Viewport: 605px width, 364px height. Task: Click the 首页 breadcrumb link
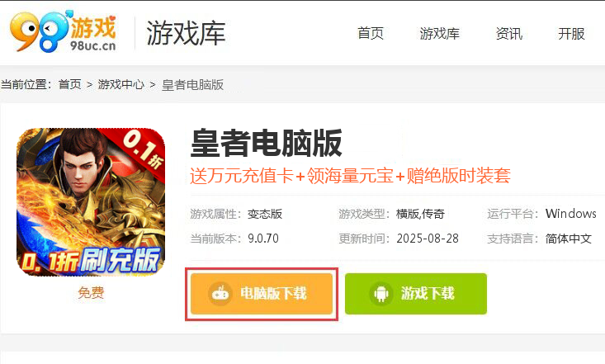pos(70,84)
